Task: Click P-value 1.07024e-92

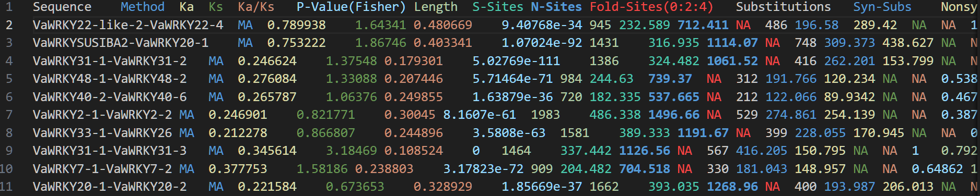Action: tap(542, 43)
